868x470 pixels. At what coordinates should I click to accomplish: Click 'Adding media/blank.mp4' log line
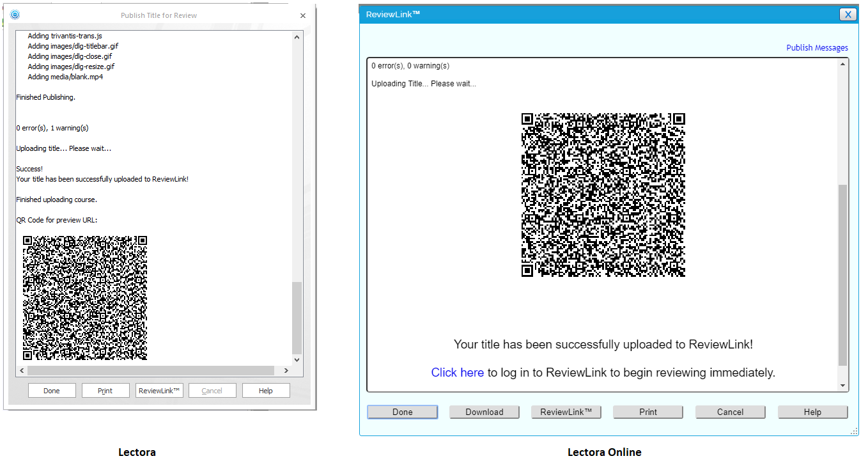pyautogui.click(x=65, y=77)
